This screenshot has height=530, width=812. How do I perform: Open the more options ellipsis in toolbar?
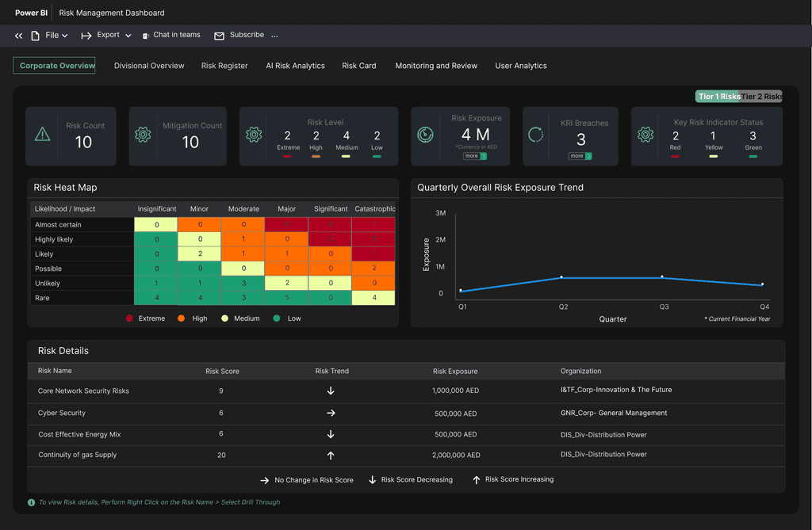pos(275,36)
